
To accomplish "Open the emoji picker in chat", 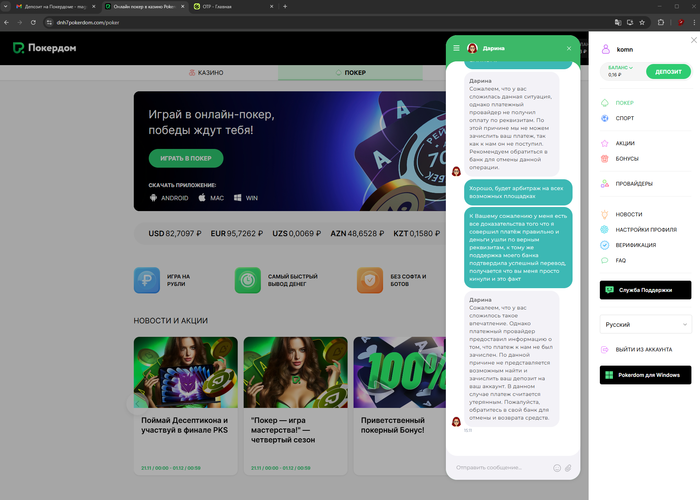I will (x=557, y=468).
